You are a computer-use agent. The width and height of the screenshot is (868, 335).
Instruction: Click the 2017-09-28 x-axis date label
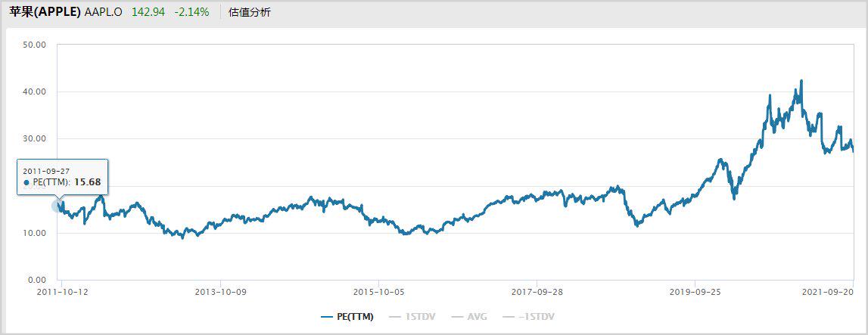(537, 290)
